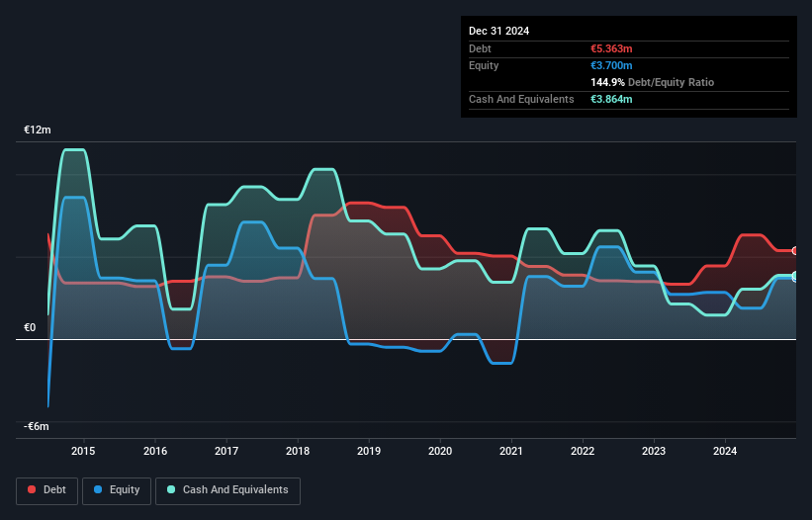This screenshot has height=520, width=812.
Task: Click the 2016 x-axis year label
Action: pyautogui.click(x=155, y=451)
